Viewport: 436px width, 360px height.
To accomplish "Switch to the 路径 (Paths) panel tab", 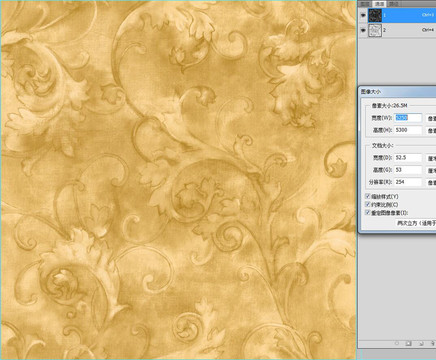I will [393, 4].
